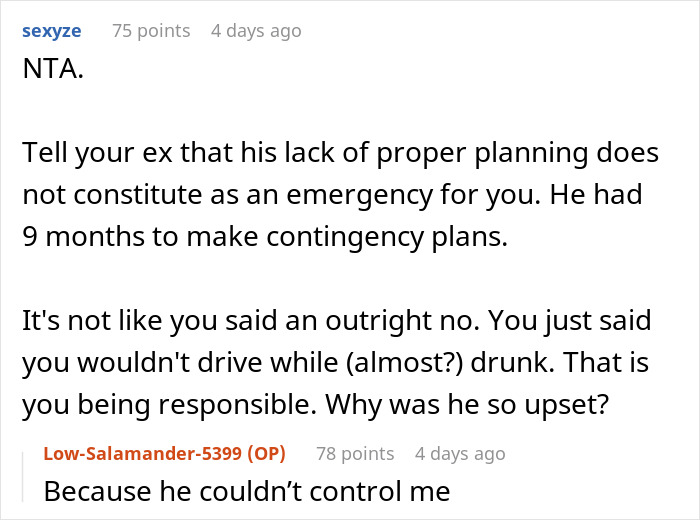This screenshot has height=520, width=700.
Task: Click the vertical quote bar beside OP's reply
Action: [x=28, y=473]
